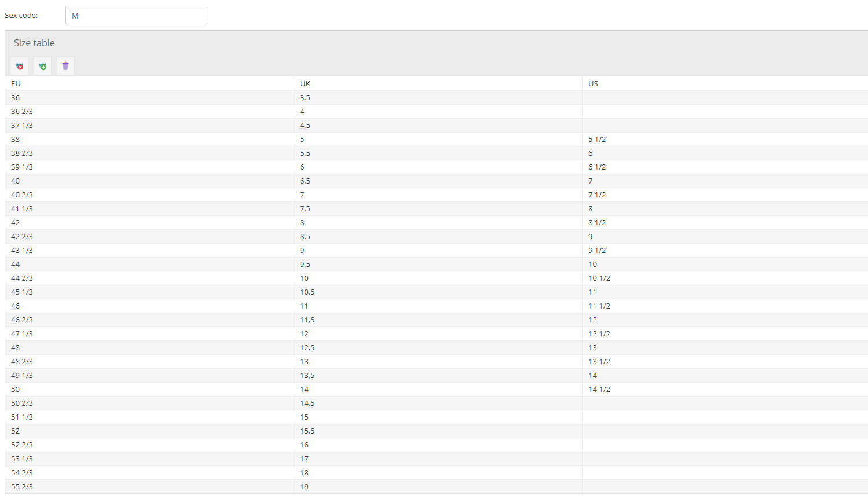
Task: Select EU cell '43 1/3'
Action: [149, 250]
